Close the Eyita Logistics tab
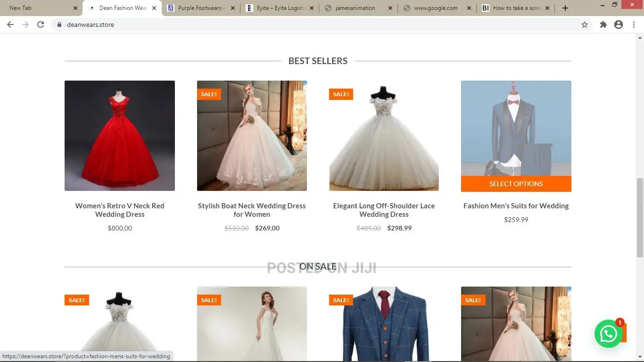Image resolution: width=644 pixels, height=362 pixels. click(311, 8)
